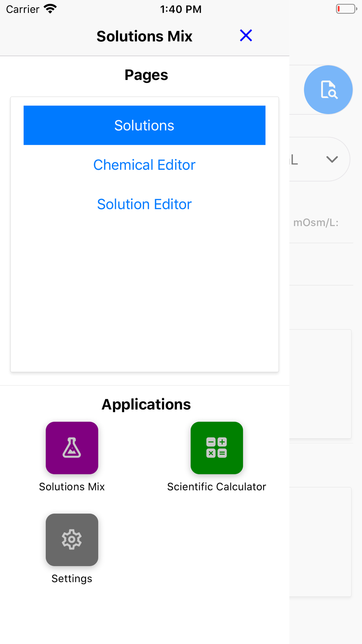362x644 pixels.
Task: Go to the Chemical Editor page
Action: pyautogui.click(x=144, y=165)
